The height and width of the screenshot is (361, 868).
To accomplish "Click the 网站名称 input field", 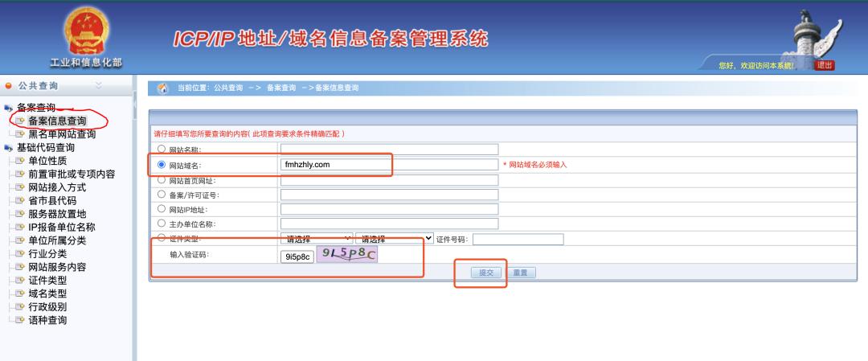I will click(389, 150).
